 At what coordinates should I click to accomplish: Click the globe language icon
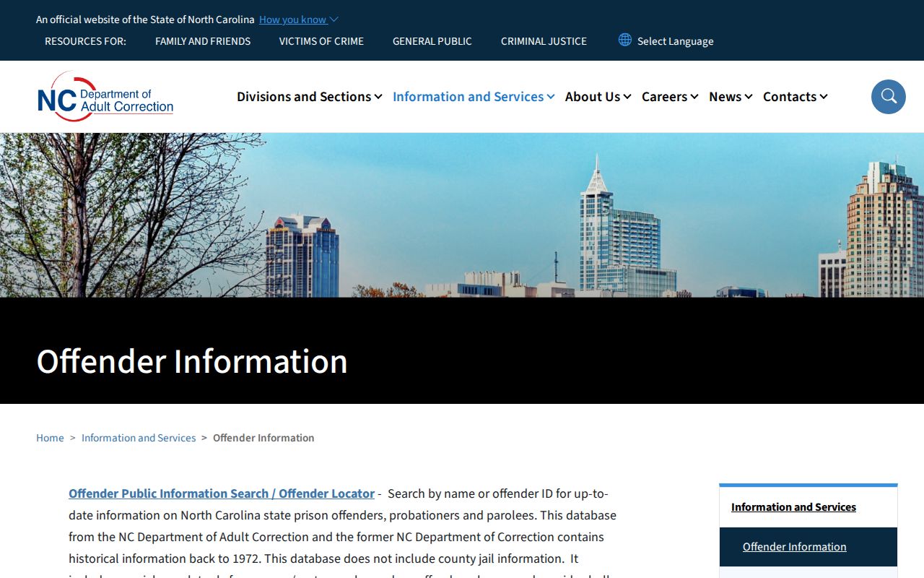coord(625,40)
